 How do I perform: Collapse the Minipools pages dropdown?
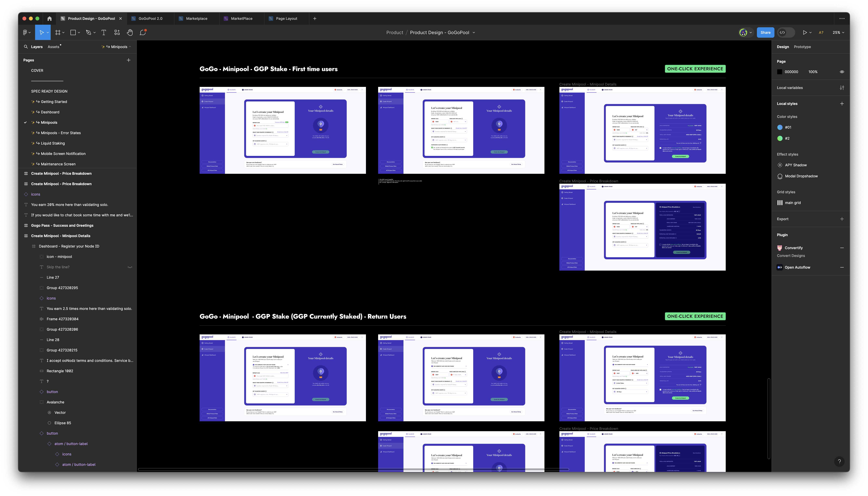click(x=130, y=47)
